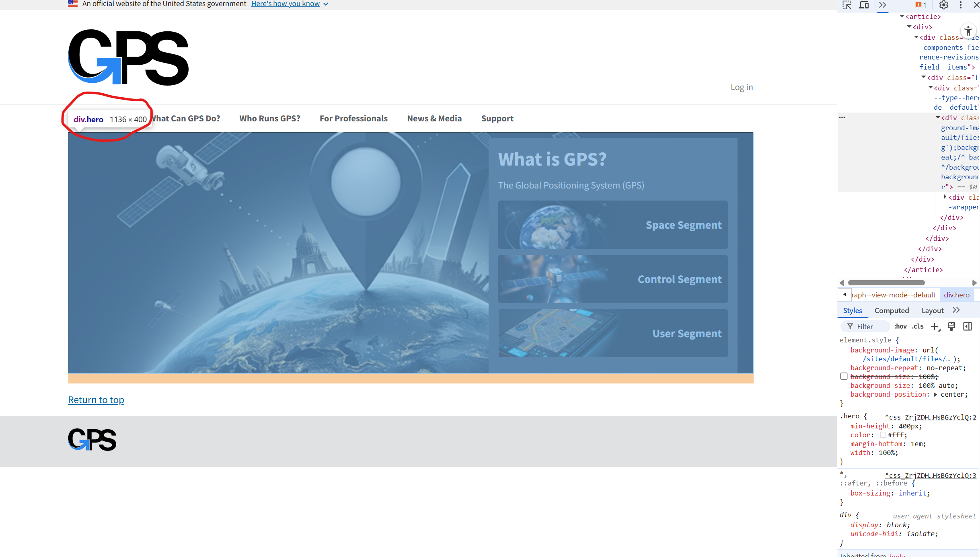Switch to the Layout tab
Screen dimensions: 980x557
(x=933, y=310)
